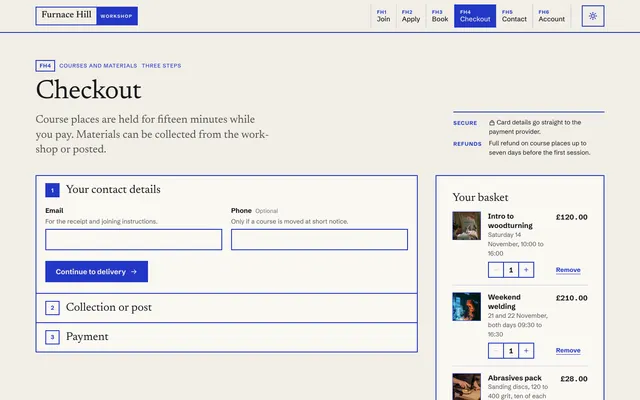Expand the Collection or post step
640x400 pixels.
coord(227,308)
